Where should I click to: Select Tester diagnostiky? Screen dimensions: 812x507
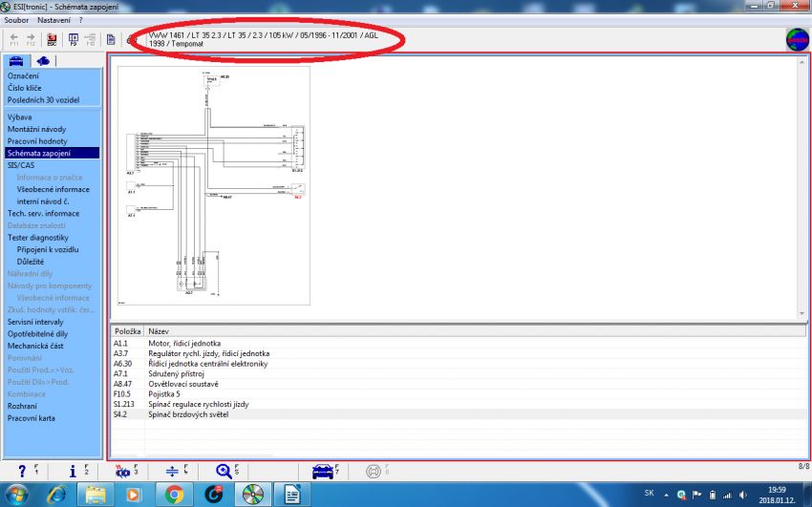point(38,238)
